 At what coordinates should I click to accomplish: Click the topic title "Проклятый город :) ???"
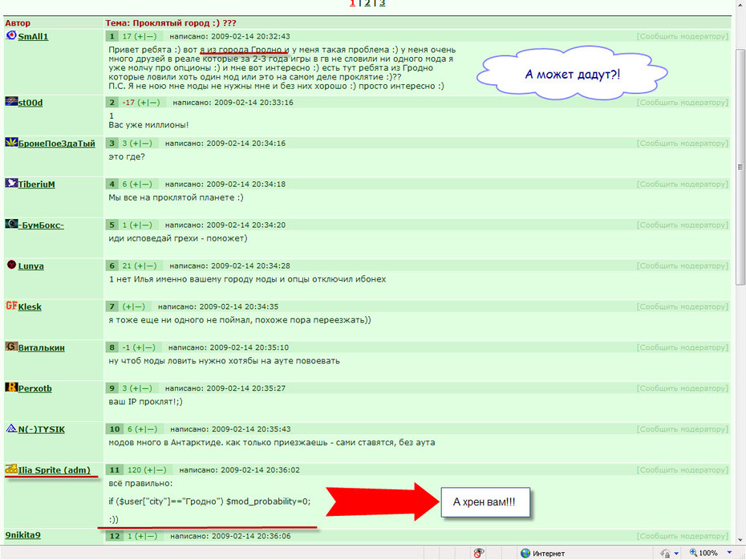click(184, 23)
